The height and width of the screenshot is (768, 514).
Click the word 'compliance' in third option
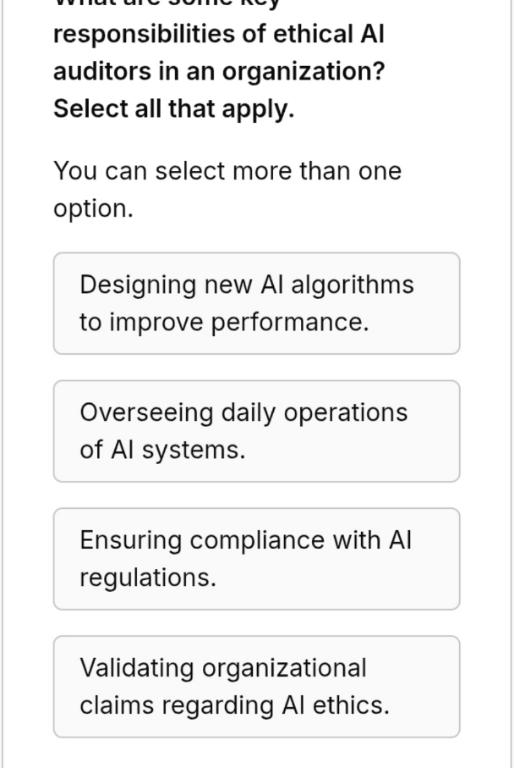[257, 541]
